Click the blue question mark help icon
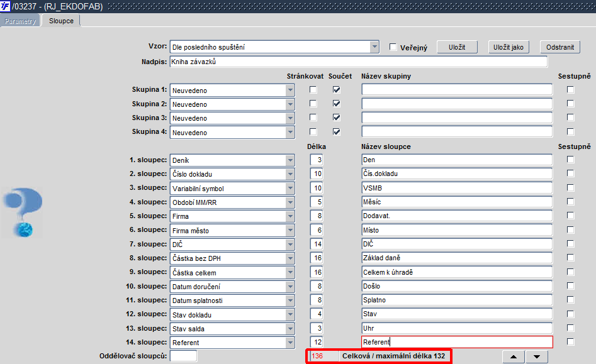Screen dimensions: 596x364 point(23,212)
